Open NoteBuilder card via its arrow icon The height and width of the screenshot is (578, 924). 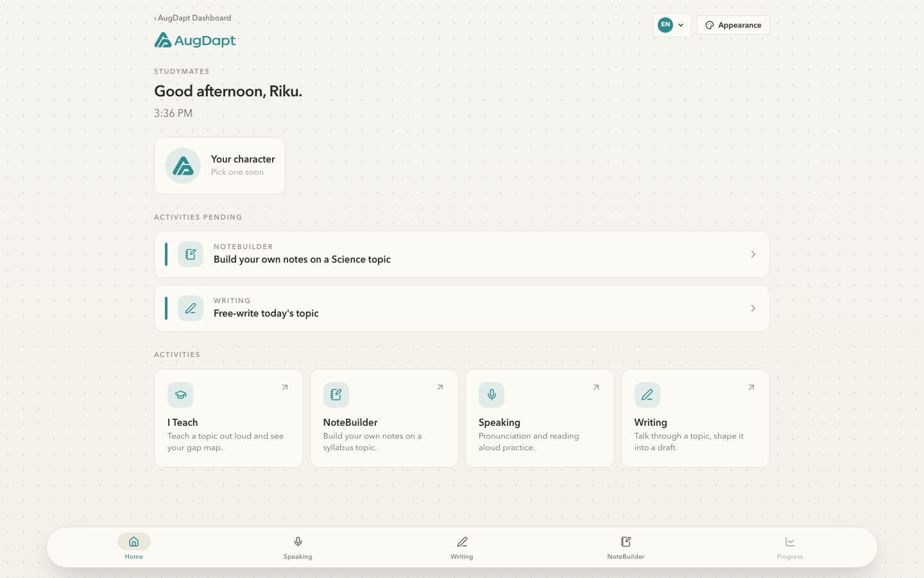440,387
